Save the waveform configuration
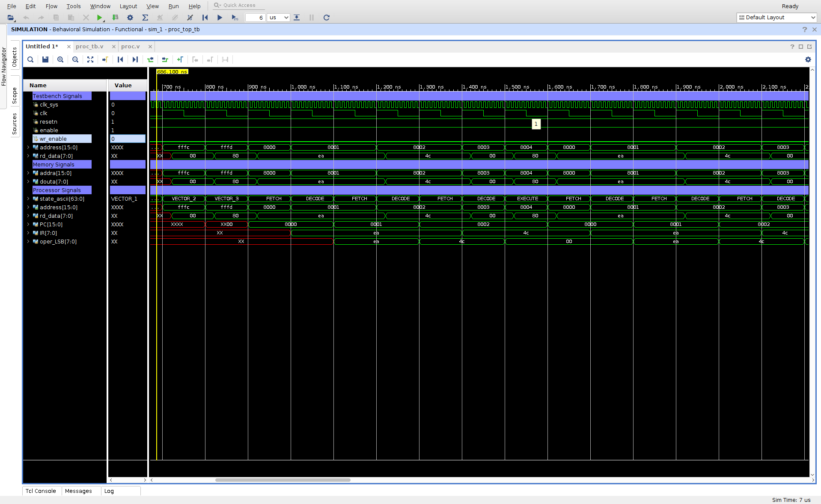This screenshot has height=504, width=821. (x=45, y=59)
